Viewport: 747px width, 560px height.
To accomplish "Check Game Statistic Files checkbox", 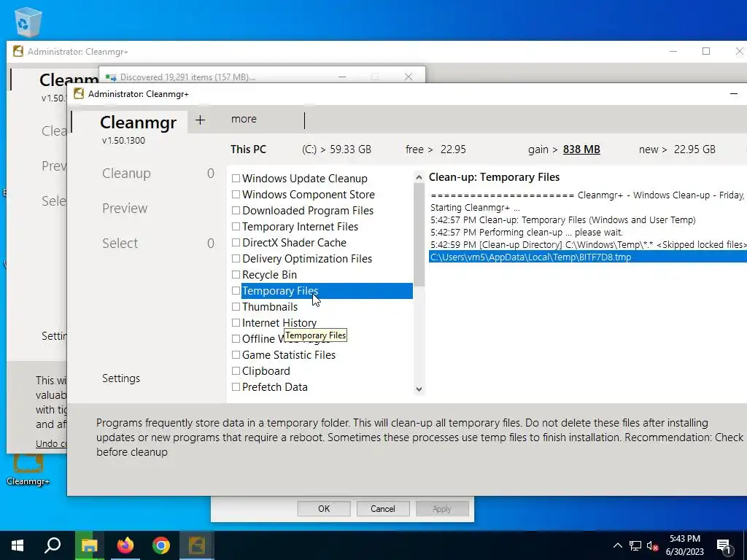I will [236, 355].
